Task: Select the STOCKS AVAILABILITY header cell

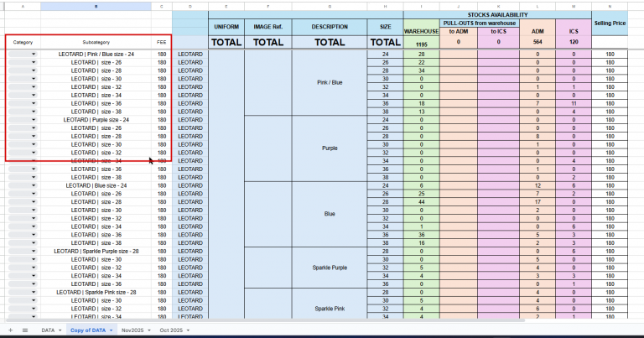Action: [x=497, y=15]
